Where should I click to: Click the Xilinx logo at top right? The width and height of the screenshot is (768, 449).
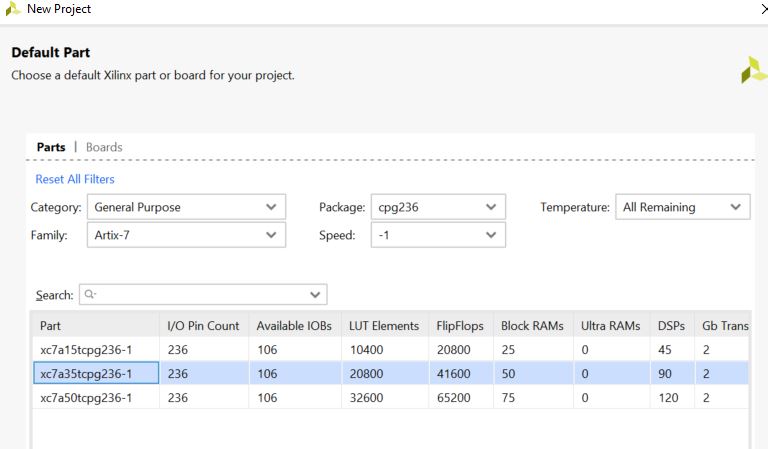(x=753, y=70)
